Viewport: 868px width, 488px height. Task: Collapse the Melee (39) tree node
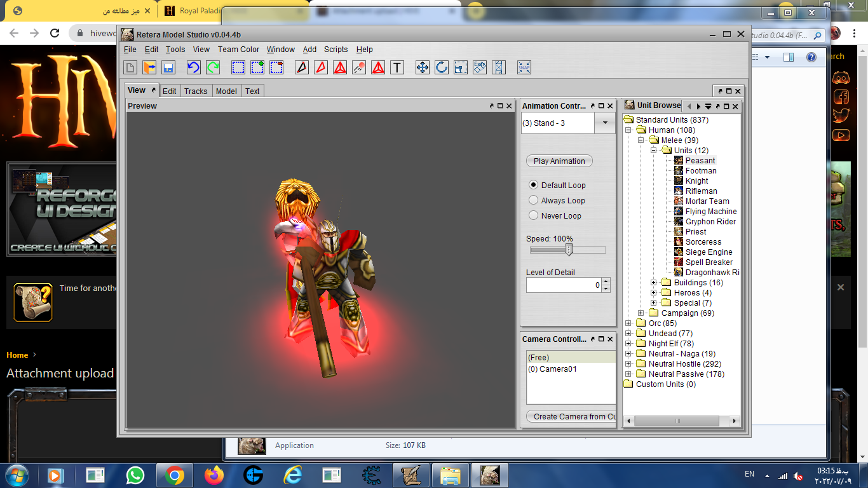(x=641, y=140)
